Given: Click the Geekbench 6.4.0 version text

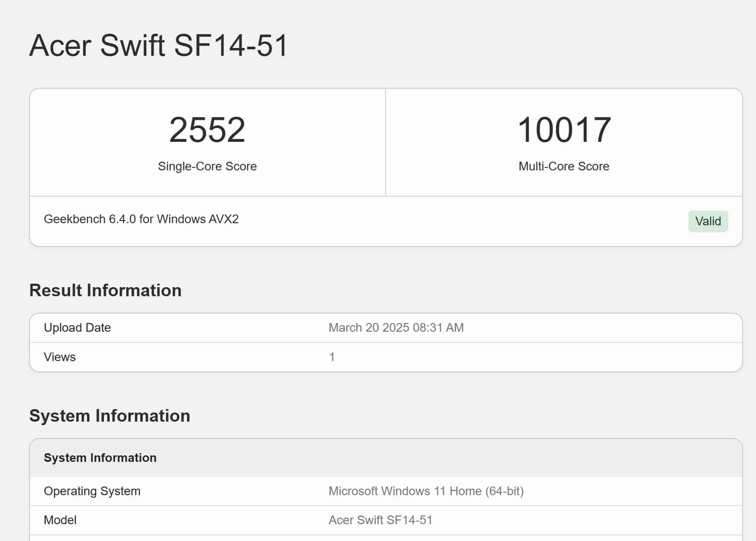Looking at the screenshot, I should (90, 219).
